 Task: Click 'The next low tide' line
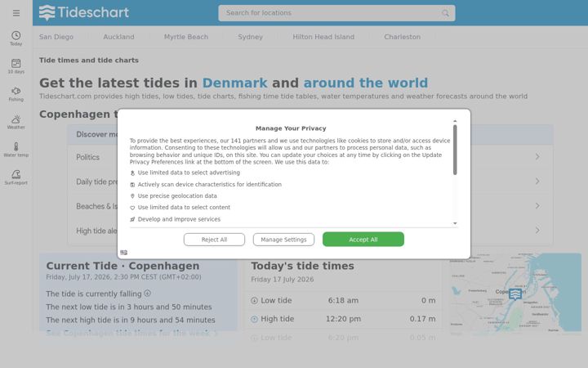pyautogui.click(x=129, y=307)
